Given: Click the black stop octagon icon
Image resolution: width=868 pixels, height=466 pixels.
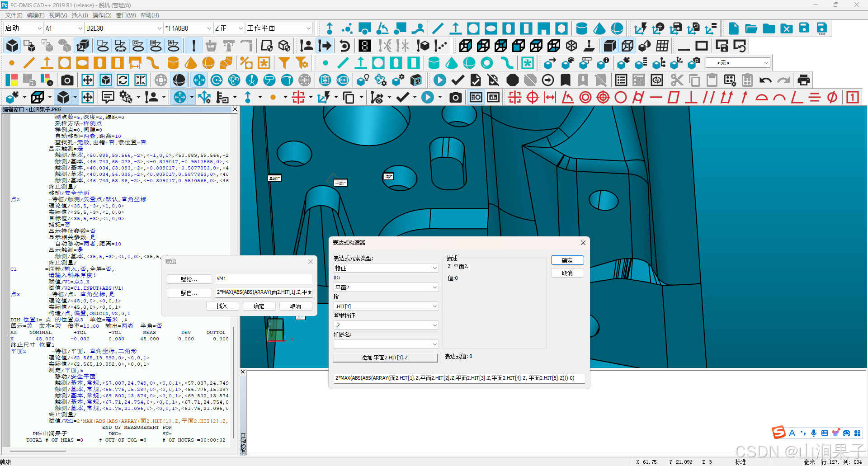Looking at the screenshot, I should [x=512, y=80].
